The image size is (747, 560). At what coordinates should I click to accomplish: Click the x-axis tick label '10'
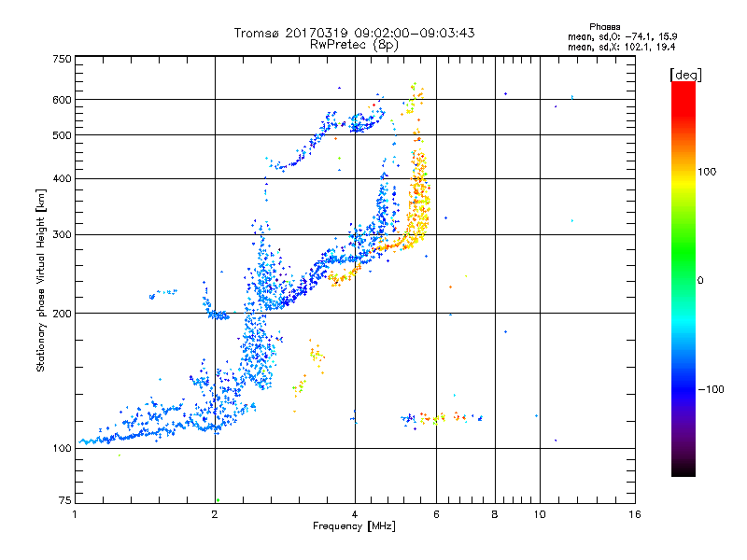[540, 514]
